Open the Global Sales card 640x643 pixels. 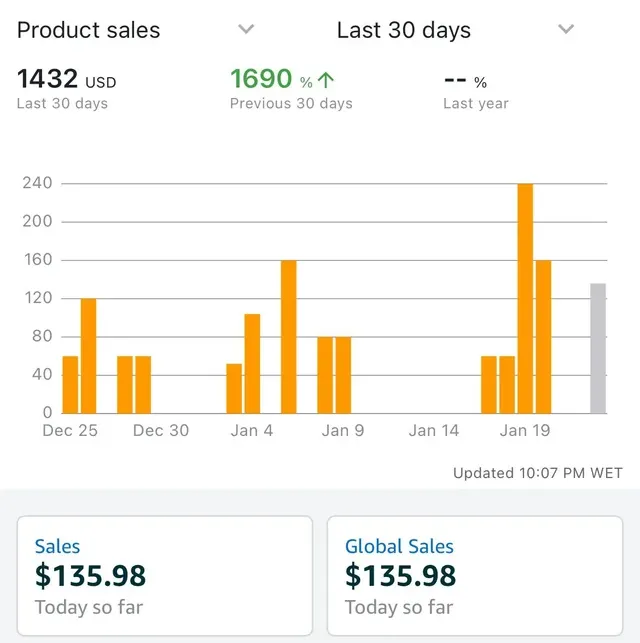475,577
